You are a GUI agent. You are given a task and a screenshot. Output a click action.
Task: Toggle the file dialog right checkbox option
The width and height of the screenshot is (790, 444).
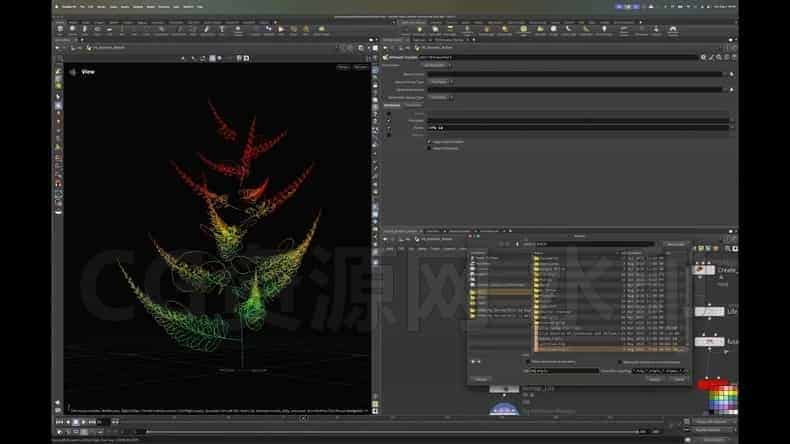point(620,362)
